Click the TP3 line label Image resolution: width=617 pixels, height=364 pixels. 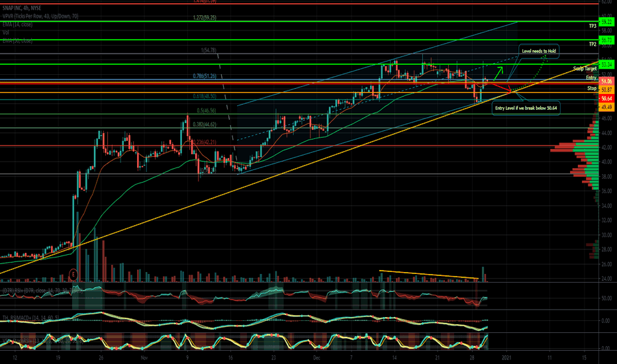(593, 26)
